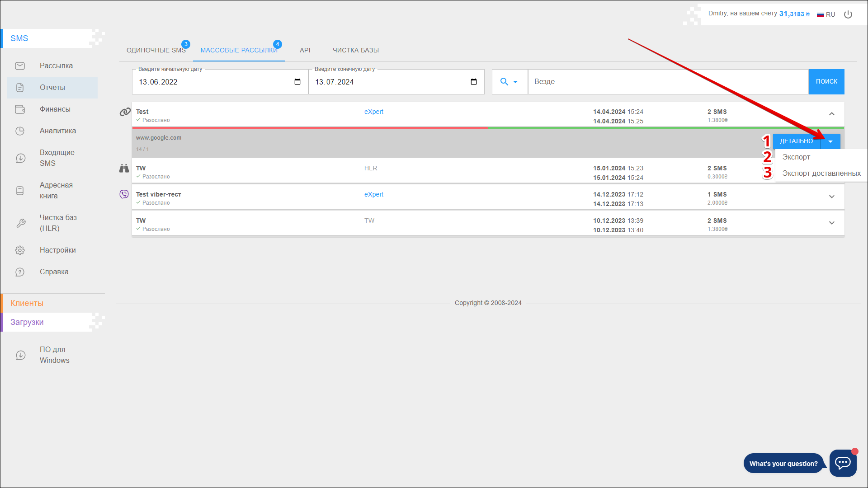Select Экспорт доставленных menu item
Viewport: 868px width, 488px height.
(821, 174)
